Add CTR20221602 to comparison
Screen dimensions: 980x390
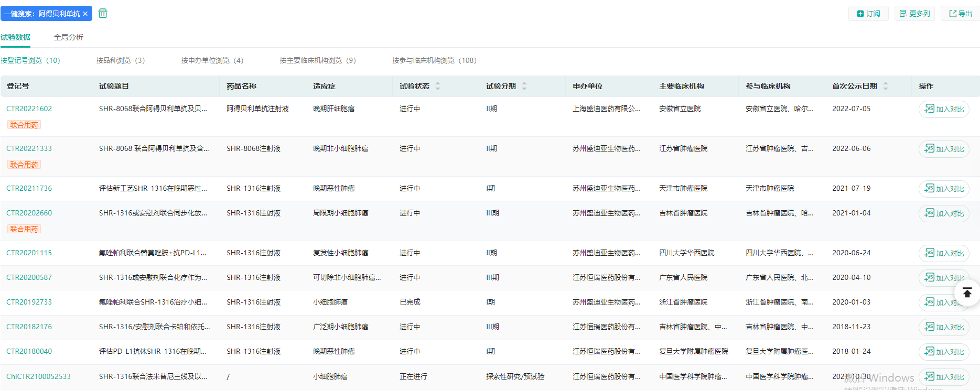[x=944, y=109]
